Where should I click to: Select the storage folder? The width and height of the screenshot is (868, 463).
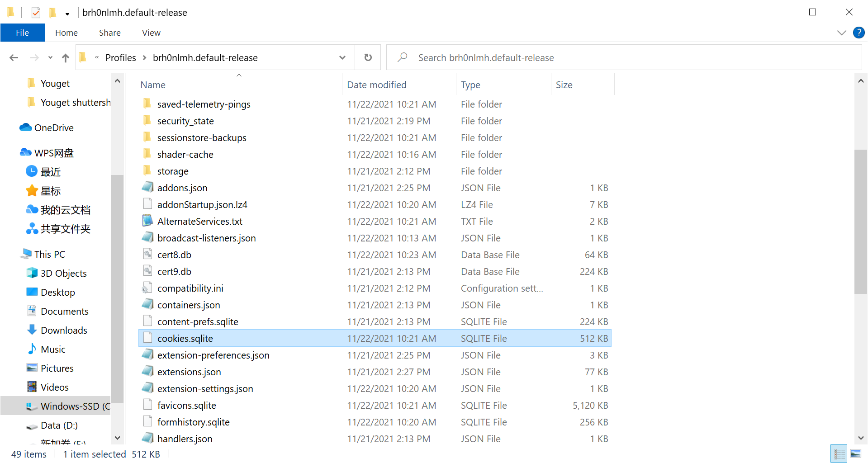coord(173,171)
